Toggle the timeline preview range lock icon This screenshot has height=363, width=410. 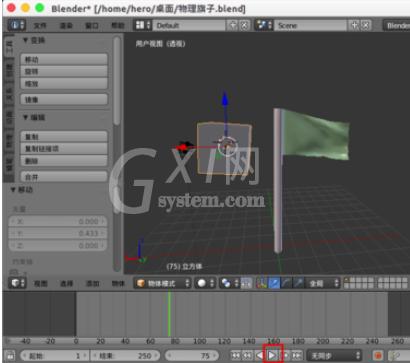point(10,355)
